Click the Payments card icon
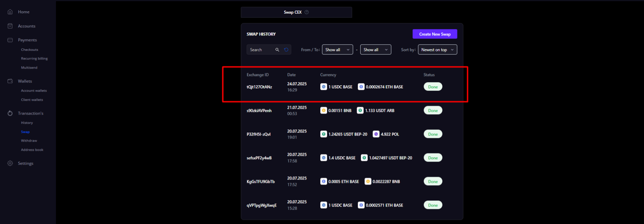This screenshot has width=644, height=224. 10,40
